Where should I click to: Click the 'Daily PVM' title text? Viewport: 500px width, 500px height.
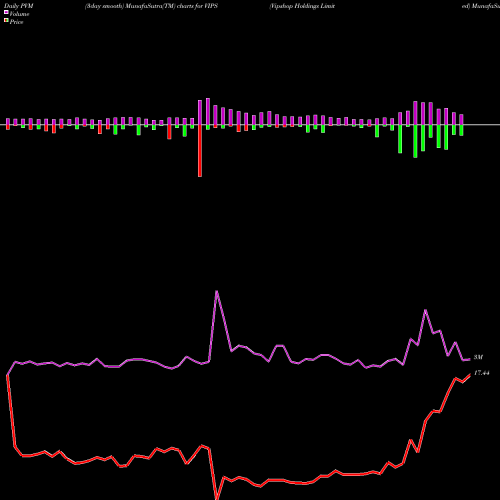[19, 6]
